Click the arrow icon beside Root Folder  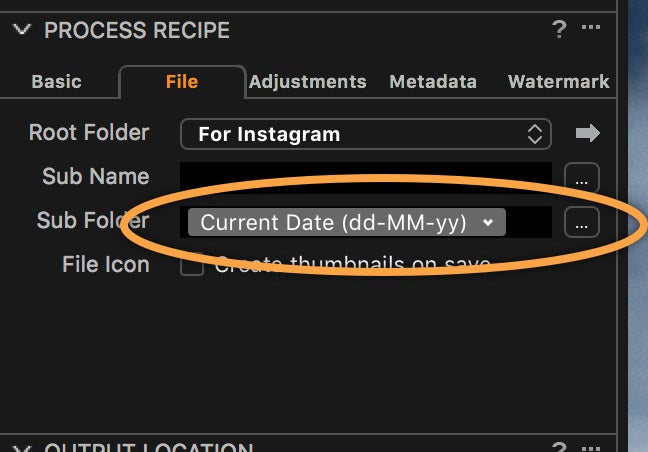[x=588, y=133]
